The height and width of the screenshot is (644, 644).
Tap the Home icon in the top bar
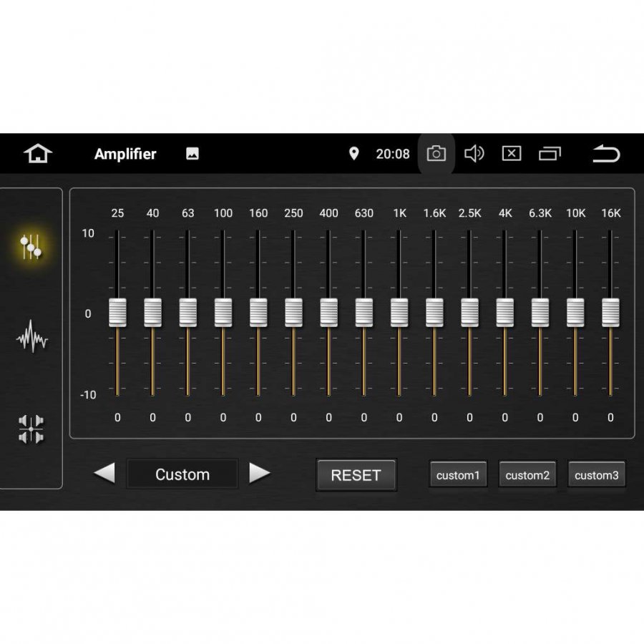coord(38,154)
